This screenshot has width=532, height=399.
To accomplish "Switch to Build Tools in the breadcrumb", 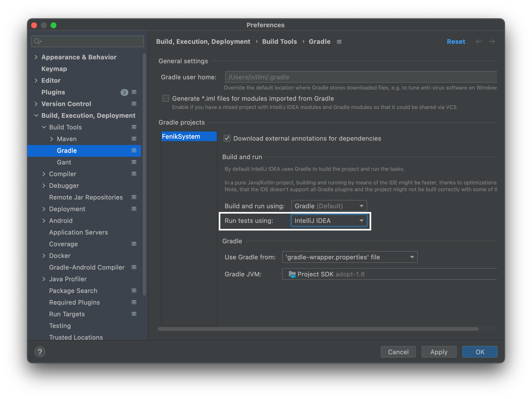I will point(279,41).
